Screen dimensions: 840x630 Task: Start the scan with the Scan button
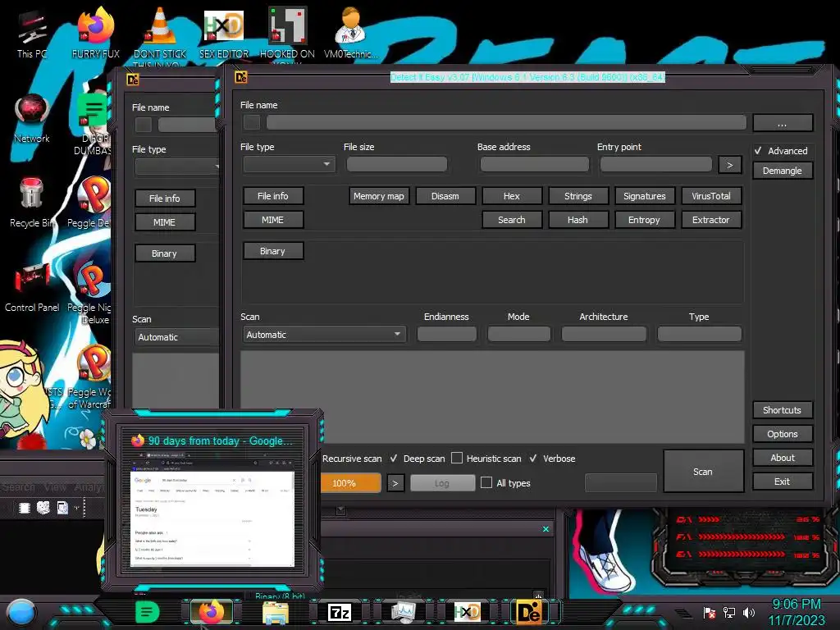(x=703, y=471)
